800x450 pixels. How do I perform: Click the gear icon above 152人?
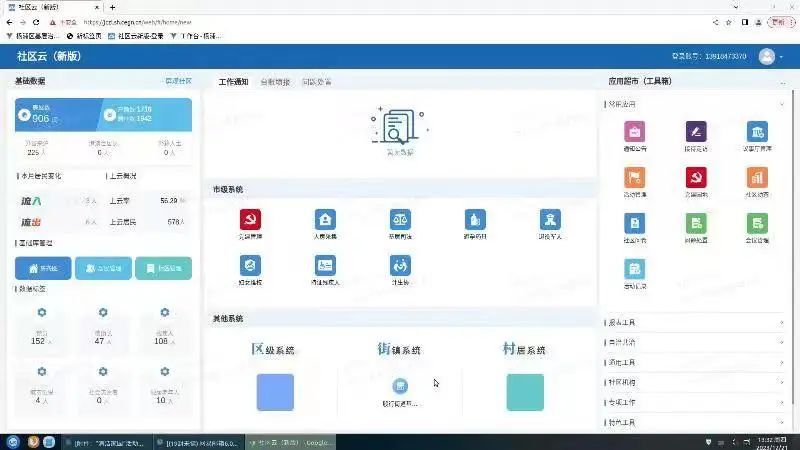(42, 313)
